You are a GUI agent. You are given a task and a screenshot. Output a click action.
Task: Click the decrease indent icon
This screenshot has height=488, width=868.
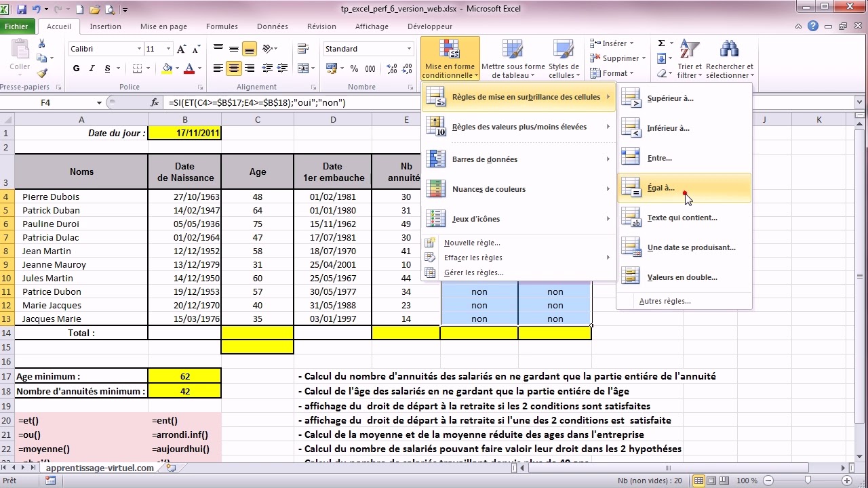pos(267,68)
